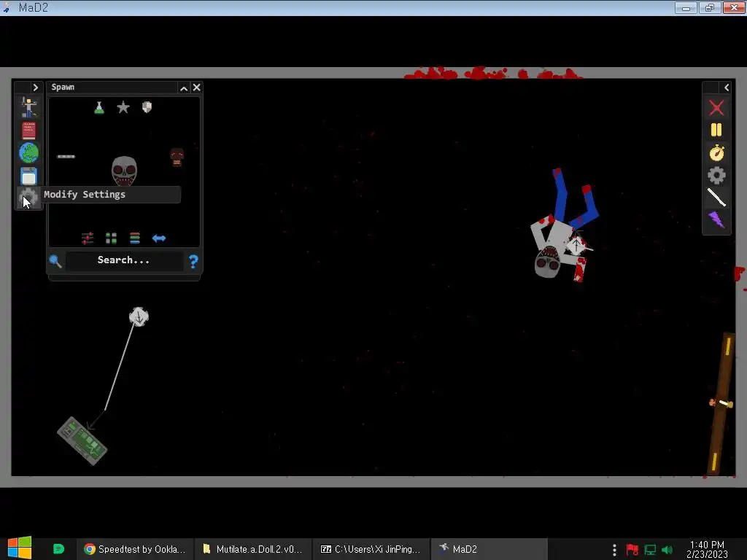The height and width of the screenshot is (560, 747).
Task: Click the magnifying glass search icon
Action: 55,261
